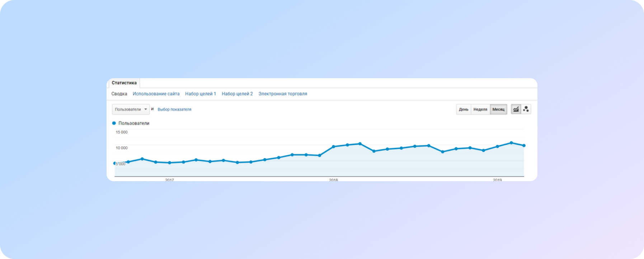This screenshot has height=259, width=644.
Task: Open Использование сайта sub-tab
Action: point(156,94)
